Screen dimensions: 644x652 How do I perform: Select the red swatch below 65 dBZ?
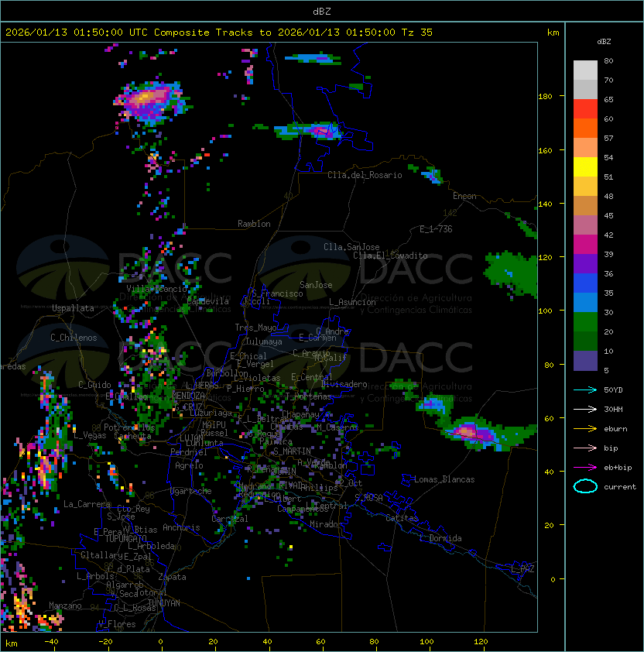point(585,108)
